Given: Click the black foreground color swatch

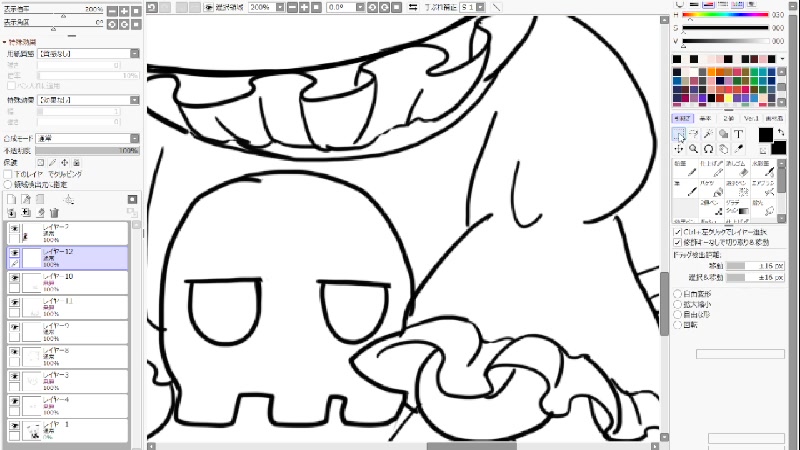Looking at the screenshot, I should [x=765, y=135].
